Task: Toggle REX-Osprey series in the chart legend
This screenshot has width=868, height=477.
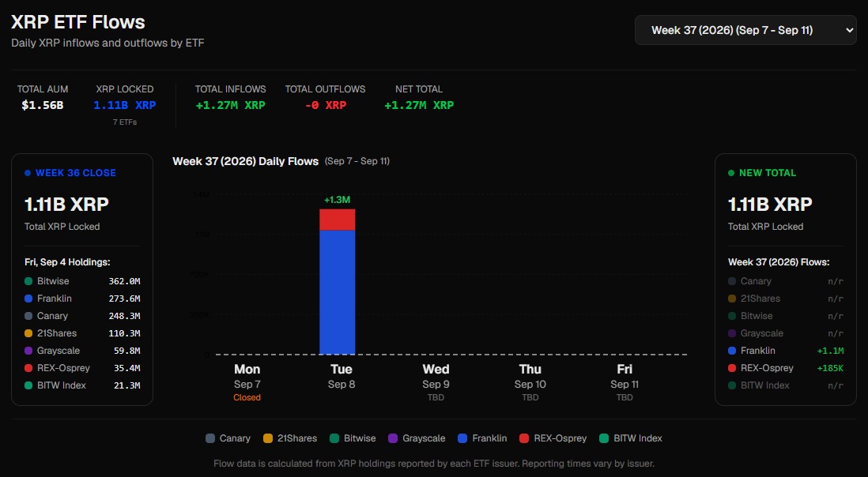Action: (x=553, y=438)
